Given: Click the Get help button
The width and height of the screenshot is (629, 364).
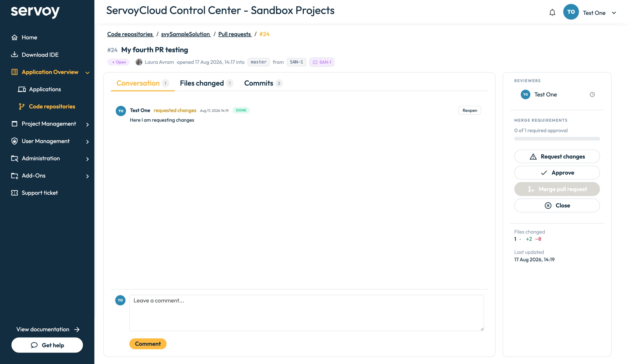Looking at the screenshot, I should [x=47, y=345].
